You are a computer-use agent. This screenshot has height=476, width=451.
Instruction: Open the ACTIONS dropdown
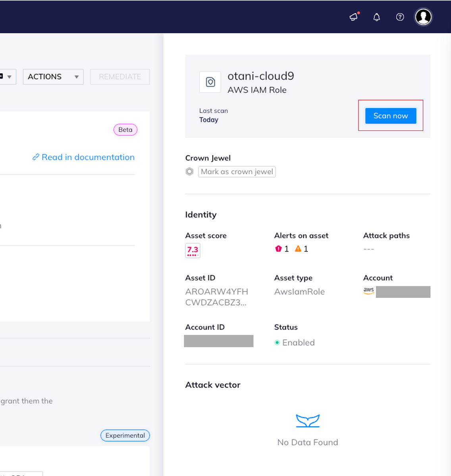(53, 77)
